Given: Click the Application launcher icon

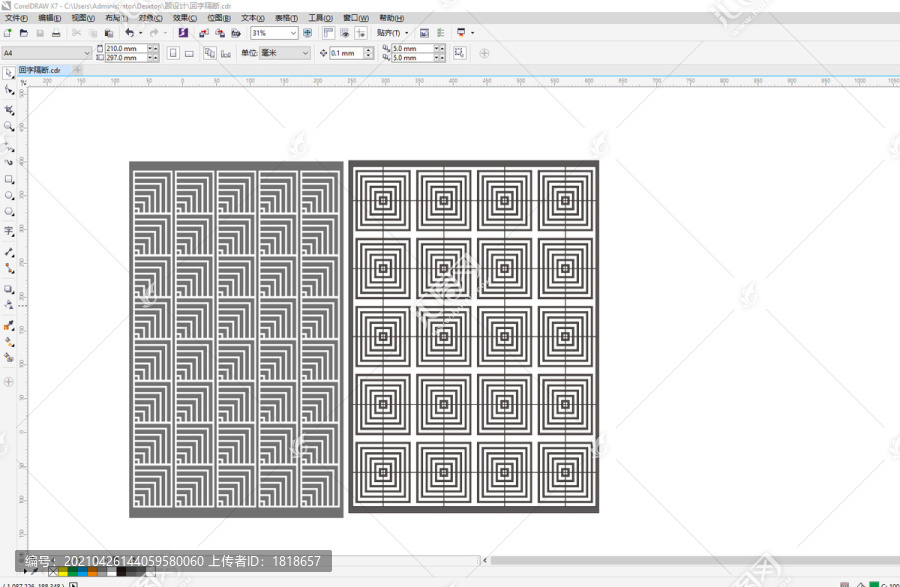Looking at the screenshot, I should click(461, 33).
